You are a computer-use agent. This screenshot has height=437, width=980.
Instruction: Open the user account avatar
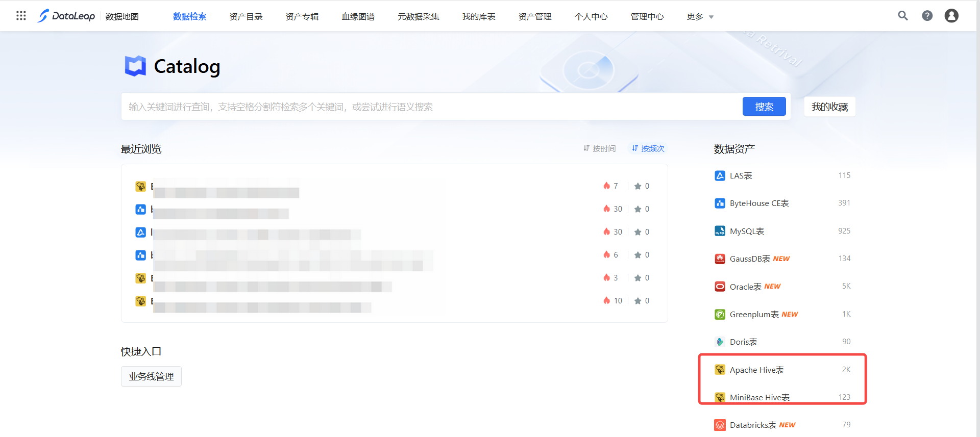tap(951, 16)
